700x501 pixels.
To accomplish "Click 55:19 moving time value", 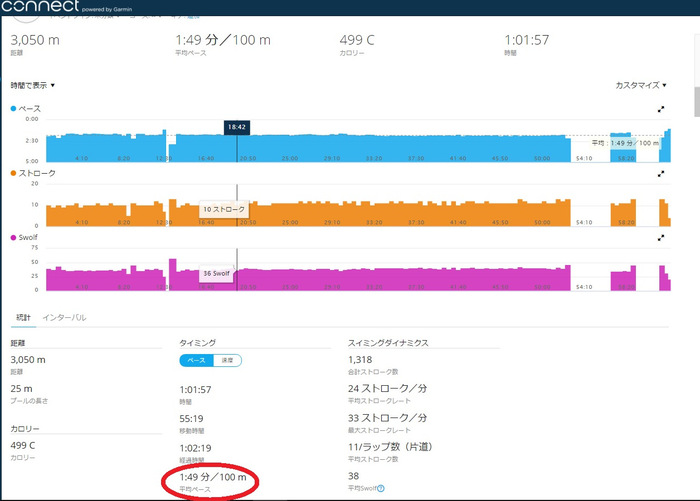I will (x=192, y=419).
